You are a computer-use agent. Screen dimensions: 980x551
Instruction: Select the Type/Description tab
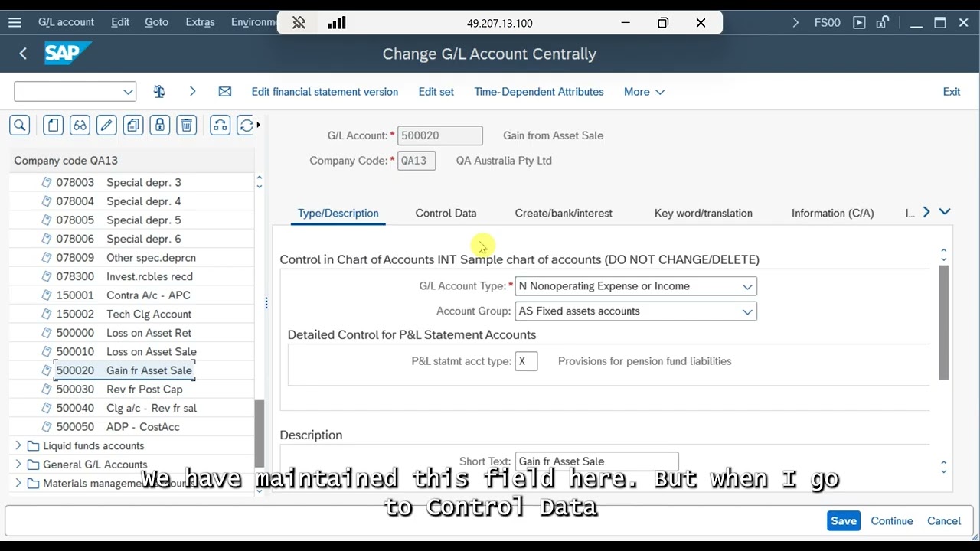pos(338,214)
